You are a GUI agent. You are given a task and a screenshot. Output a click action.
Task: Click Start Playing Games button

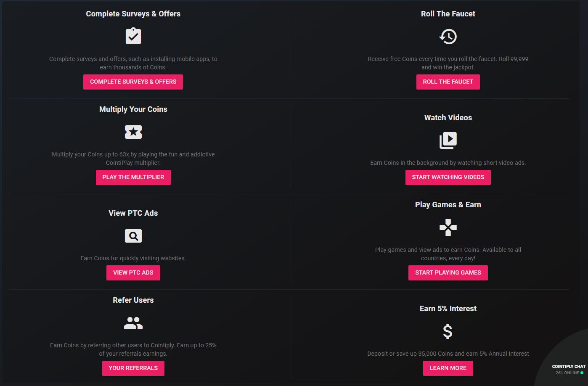(448, 272)
